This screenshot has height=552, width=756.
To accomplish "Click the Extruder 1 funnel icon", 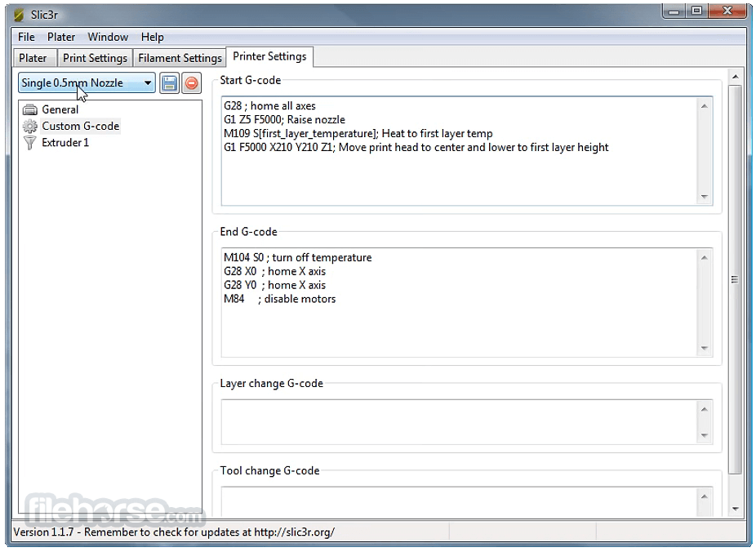I will [x=30, y=143].
